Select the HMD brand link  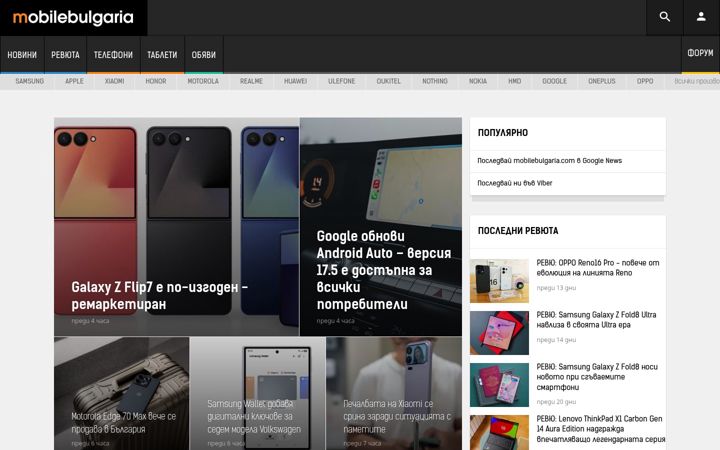click(x=514, y=81)
